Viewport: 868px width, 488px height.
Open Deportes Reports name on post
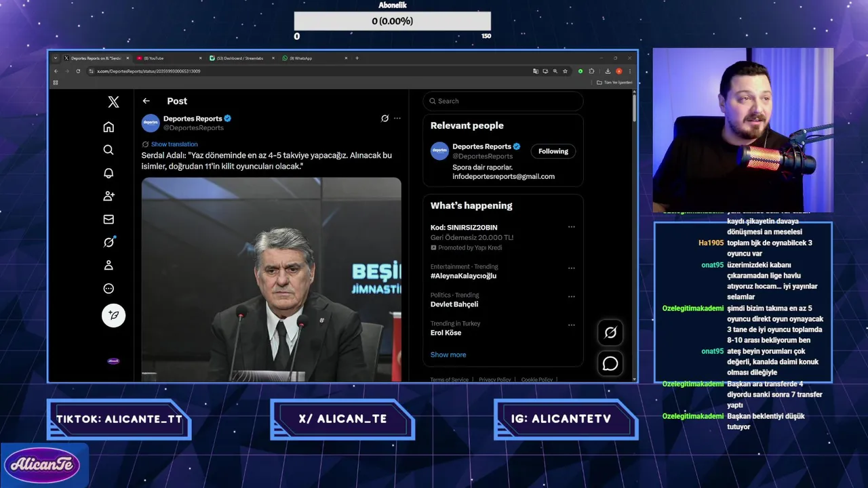[193, 119]
